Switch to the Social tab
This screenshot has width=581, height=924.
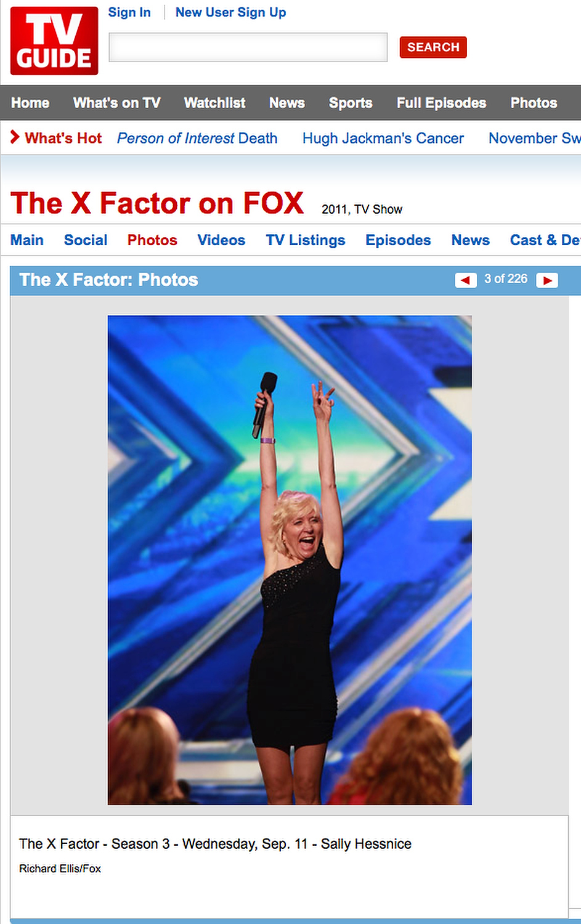pyautogui.click(x=86, y=240)
